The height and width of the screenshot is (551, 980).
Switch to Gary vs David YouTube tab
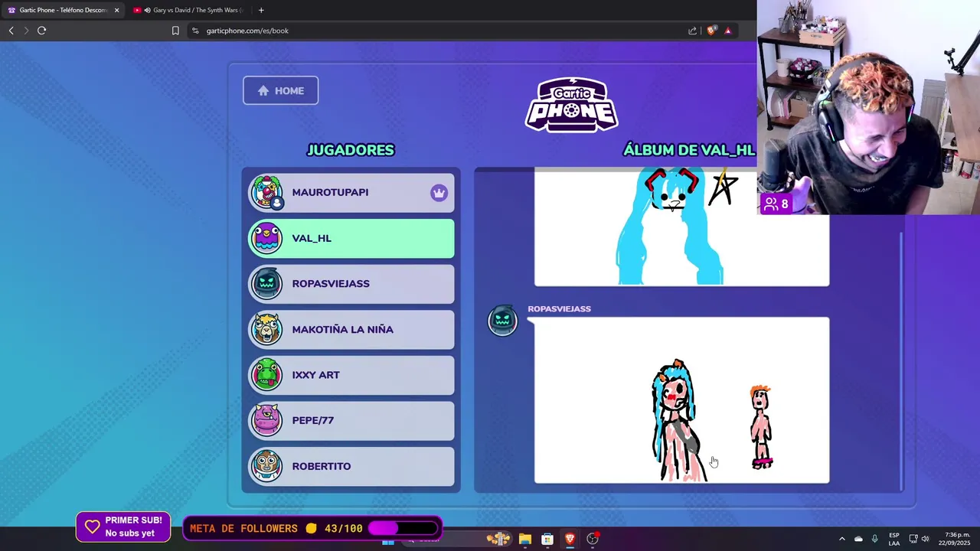[188, 10]
